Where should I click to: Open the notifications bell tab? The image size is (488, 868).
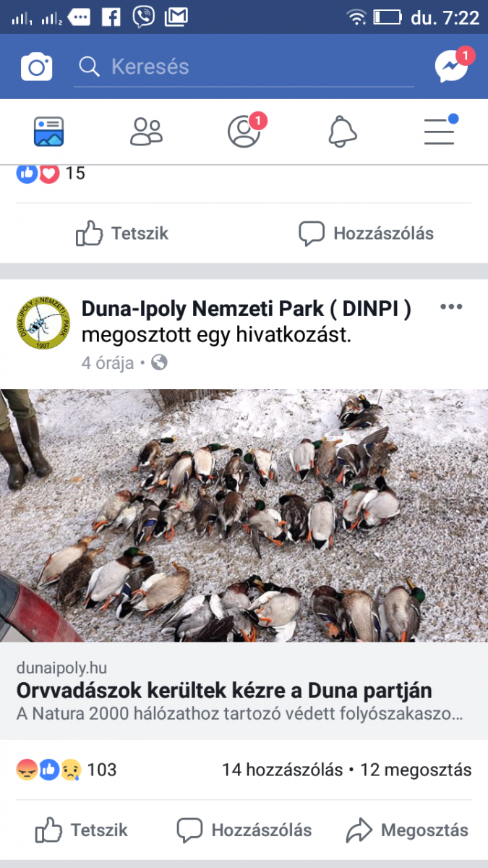pyautogui.click(x=342, y=132)
